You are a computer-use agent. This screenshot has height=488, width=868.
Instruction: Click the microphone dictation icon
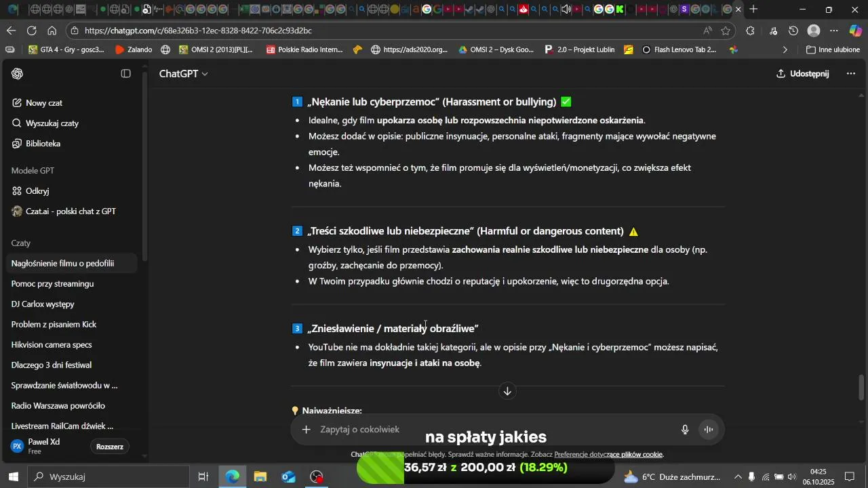(x=685, y=430)
